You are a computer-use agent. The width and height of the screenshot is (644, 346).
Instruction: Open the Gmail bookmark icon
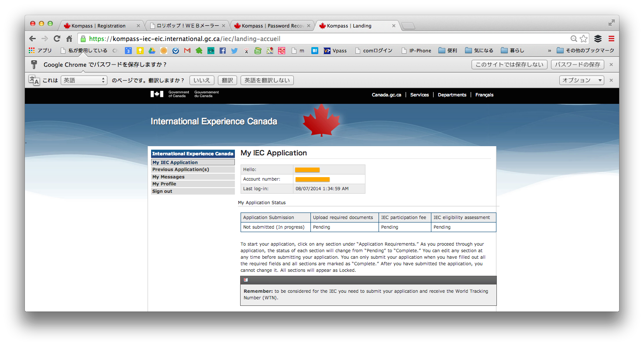tap(187, 51)
